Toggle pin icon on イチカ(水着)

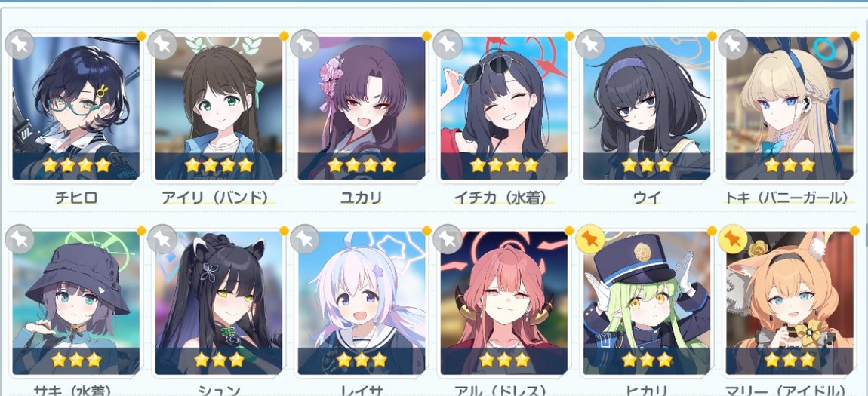coord(448,45)
